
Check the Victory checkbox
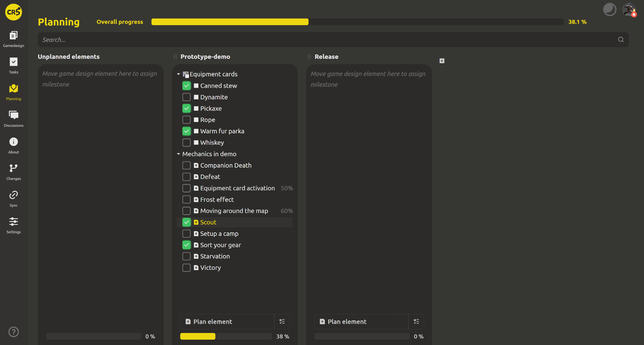[x=186, y=268]
